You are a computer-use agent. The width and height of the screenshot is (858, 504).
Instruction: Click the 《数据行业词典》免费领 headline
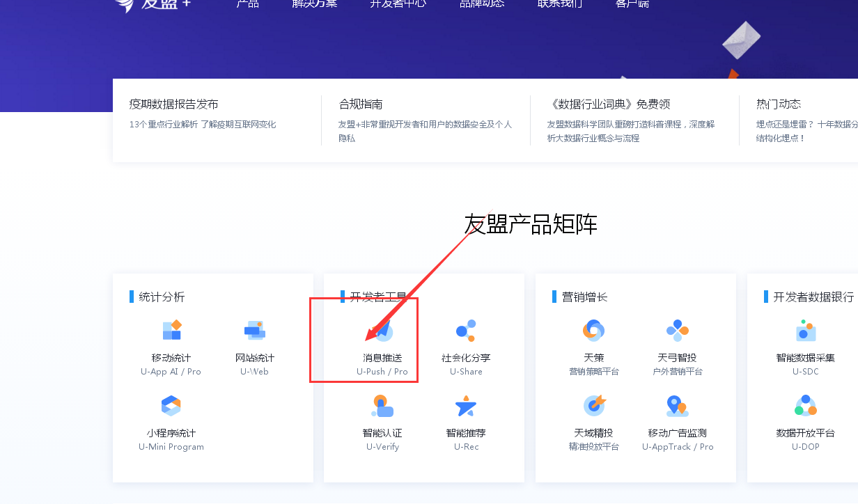click(x=609, y=104)
